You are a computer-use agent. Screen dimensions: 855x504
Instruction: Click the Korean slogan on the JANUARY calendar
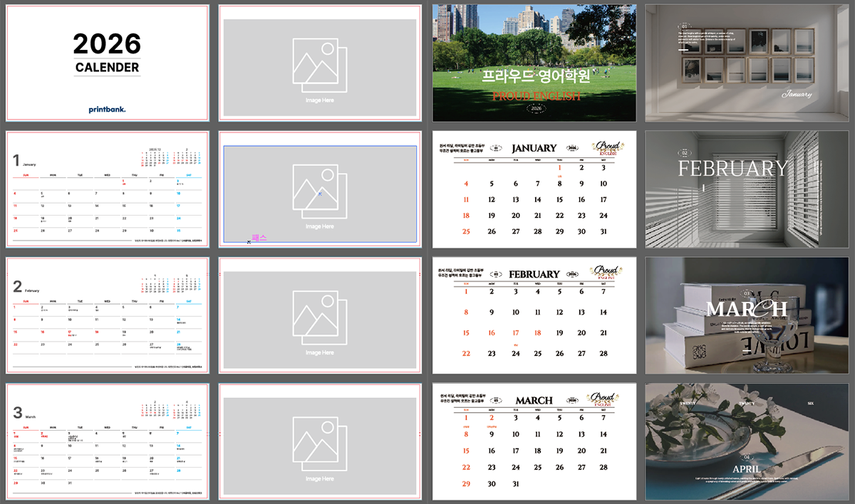(461, 147)
